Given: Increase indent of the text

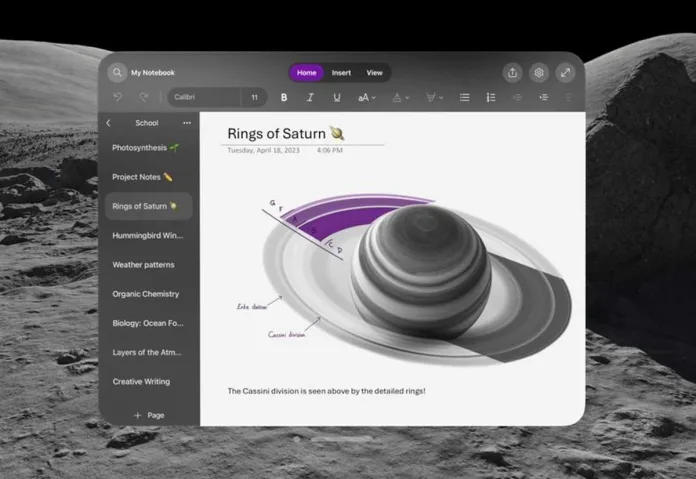Looking at the screenshot, I should pos(544,97).
